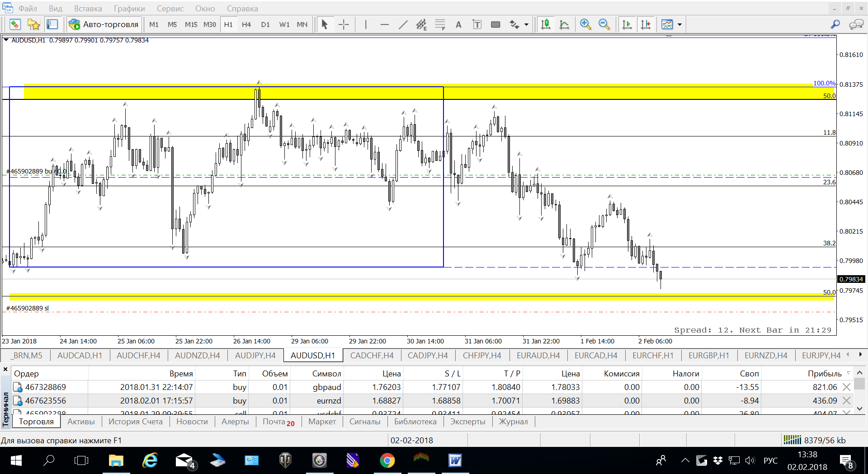Switch chart to line mode

click(564, 24)
